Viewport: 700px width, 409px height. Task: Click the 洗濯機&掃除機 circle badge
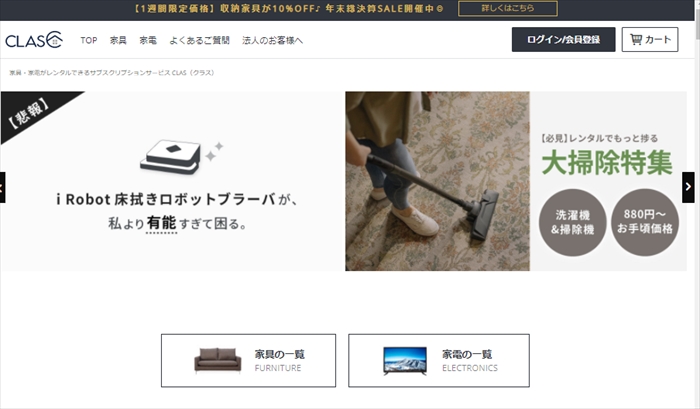pos(572,222)
